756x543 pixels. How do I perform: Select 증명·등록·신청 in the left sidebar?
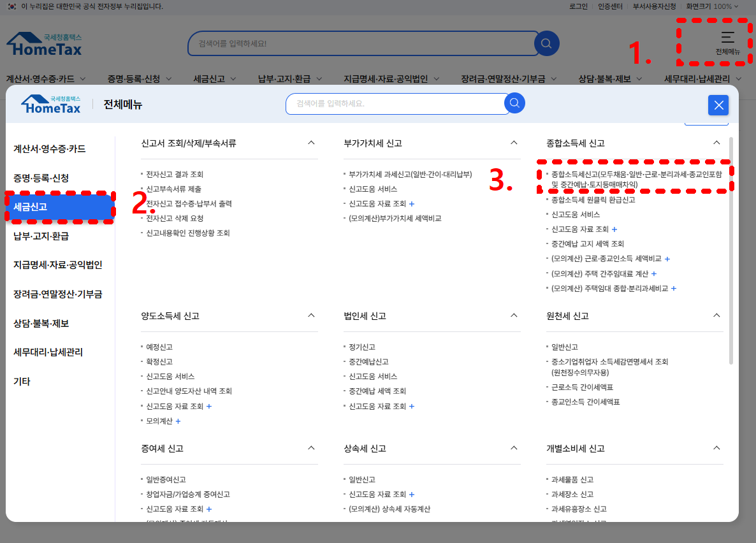41,178
